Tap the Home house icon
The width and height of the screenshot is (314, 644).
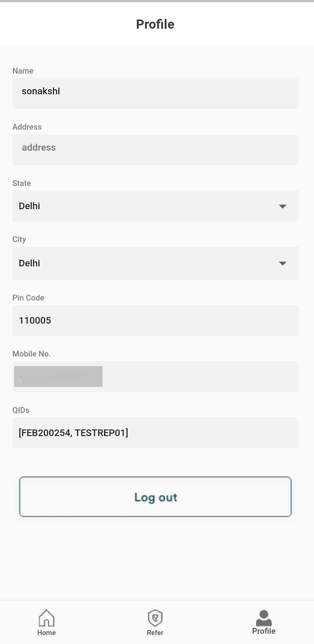46,618
